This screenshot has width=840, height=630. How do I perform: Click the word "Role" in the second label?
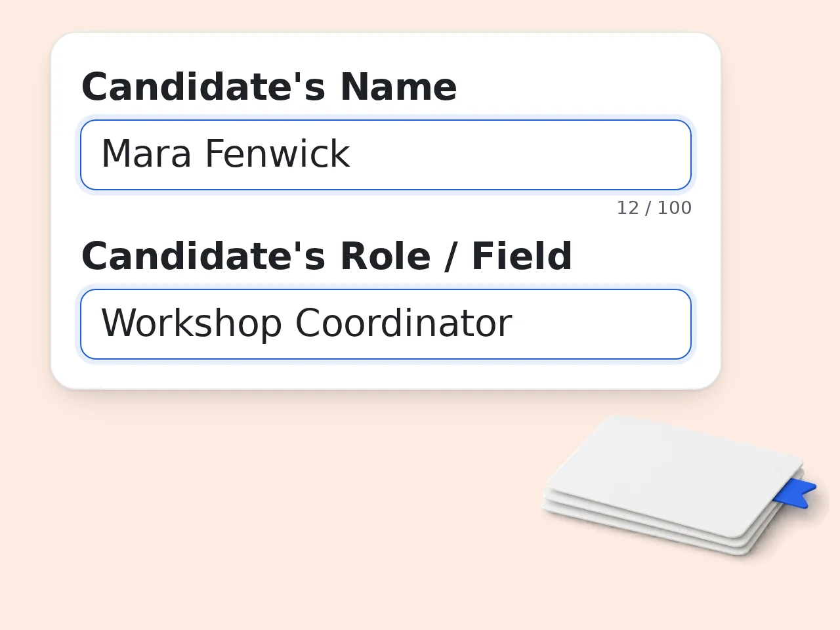tap(385, 257)
